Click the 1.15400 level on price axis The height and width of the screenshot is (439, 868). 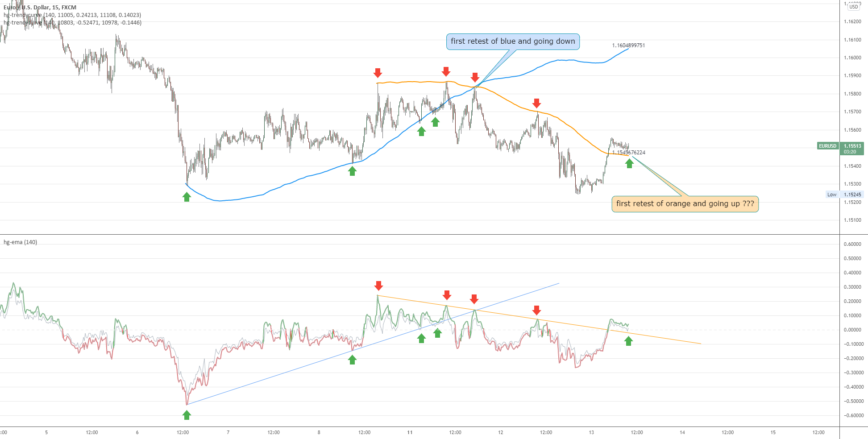[x=852, y=166]
